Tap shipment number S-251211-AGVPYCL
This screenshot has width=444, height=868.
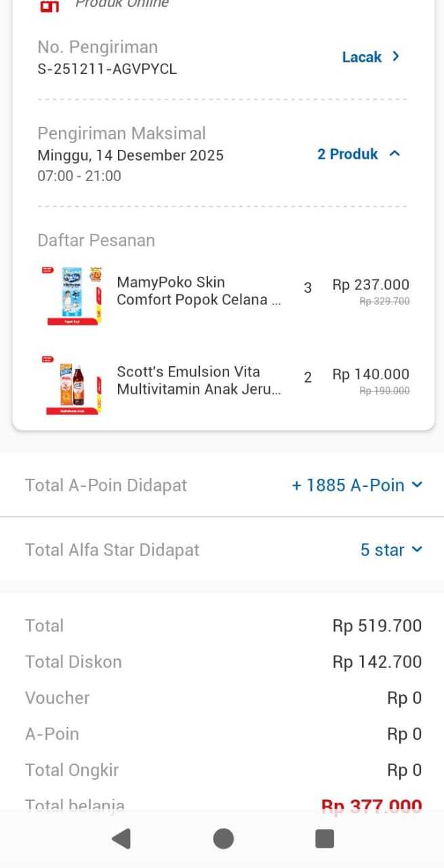click(x=107, y=68)
